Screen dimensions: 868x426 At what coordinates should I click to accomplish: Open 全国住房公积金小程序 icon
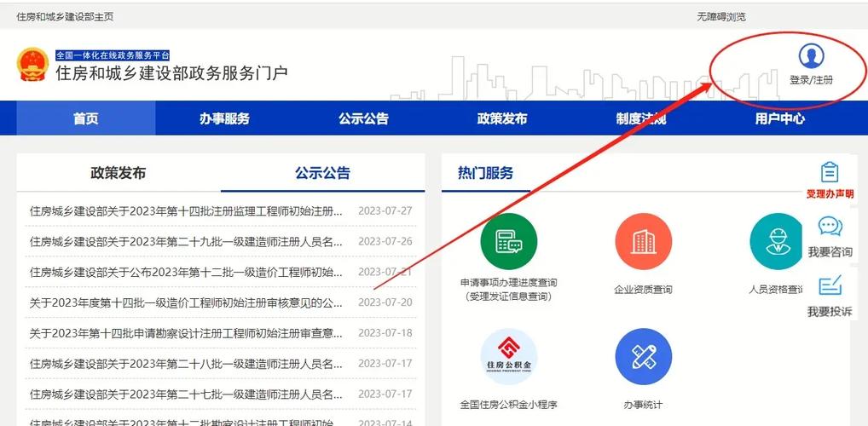tap(509, 357)
